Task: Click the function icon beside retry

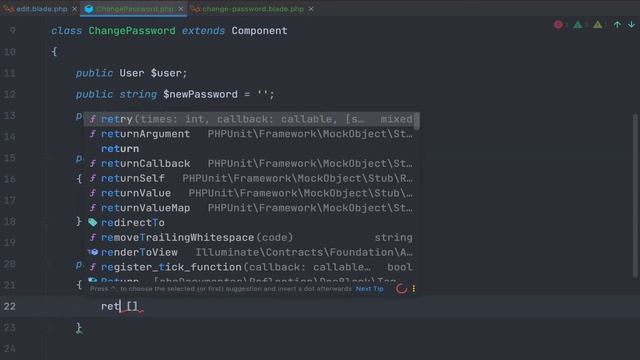Action: coord(93,119)
